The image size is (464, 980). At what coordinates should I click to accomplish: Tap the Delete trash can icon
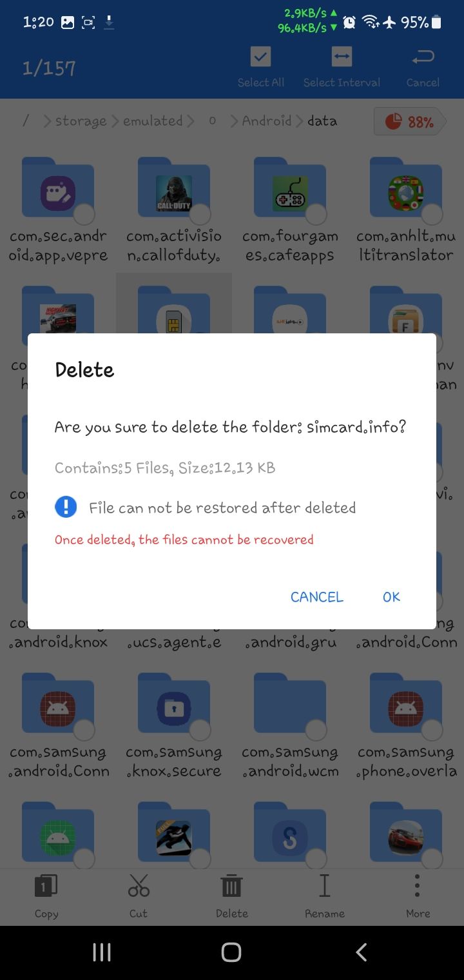(x=231, y=886)
